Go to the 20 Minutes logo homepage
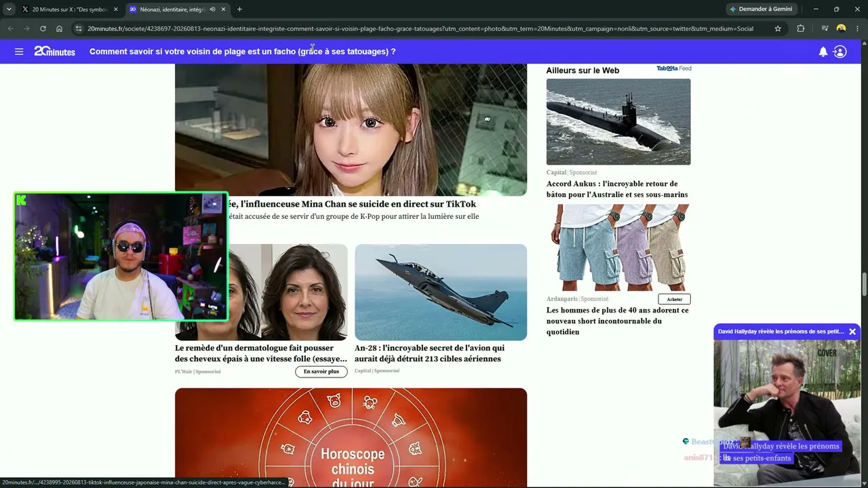This screenshot has width=868, height=488. pyautogui.click(x=54, y=51)
